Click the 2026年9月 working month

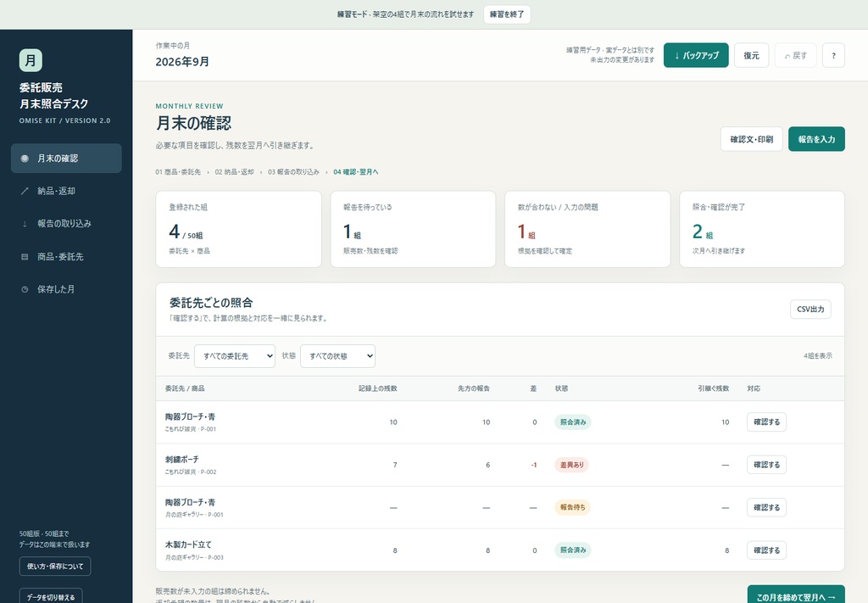[x=182, y=61]
